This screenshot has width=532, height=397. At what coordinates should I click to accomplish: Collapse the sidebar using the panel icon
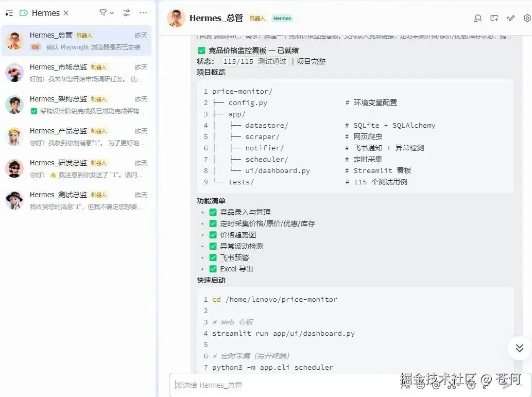pos(8,12)
